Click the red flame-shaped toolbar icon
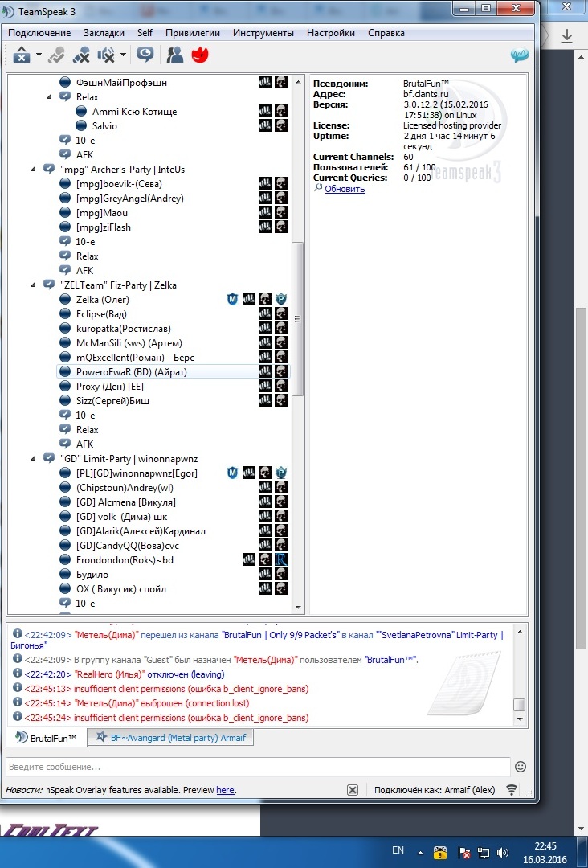 click(x=200, y=55)
